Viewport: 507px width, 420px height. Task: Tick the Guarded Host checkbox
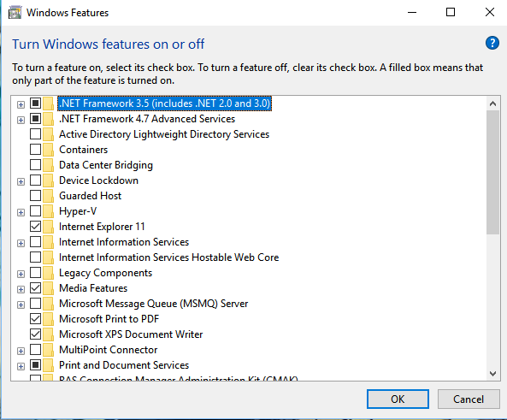click(35, 196)
